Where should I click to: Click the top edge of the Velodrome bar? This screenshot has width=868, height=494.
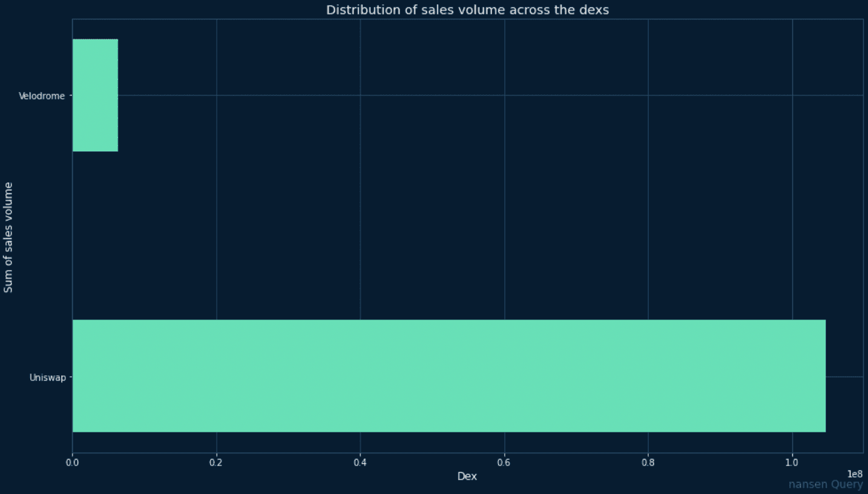pyautogui.click(x=94, y=40)
